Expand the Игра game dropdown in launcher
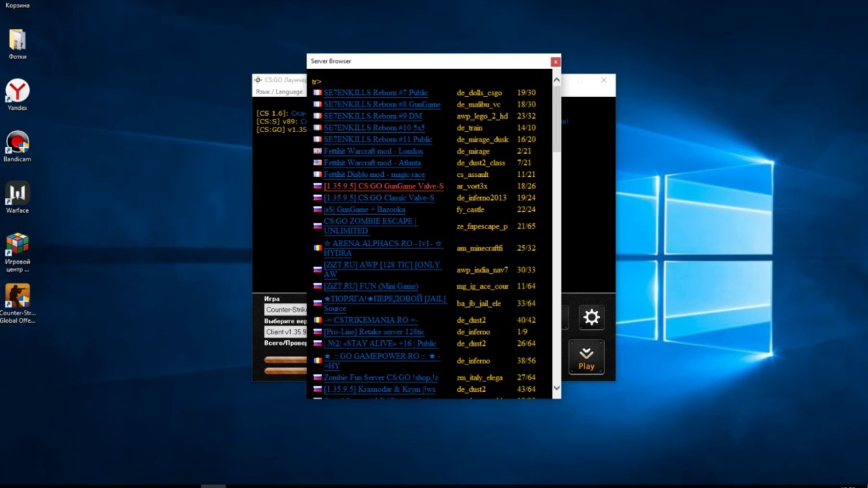The height and width of the screenshot is (488, 868). pos(285,310)
